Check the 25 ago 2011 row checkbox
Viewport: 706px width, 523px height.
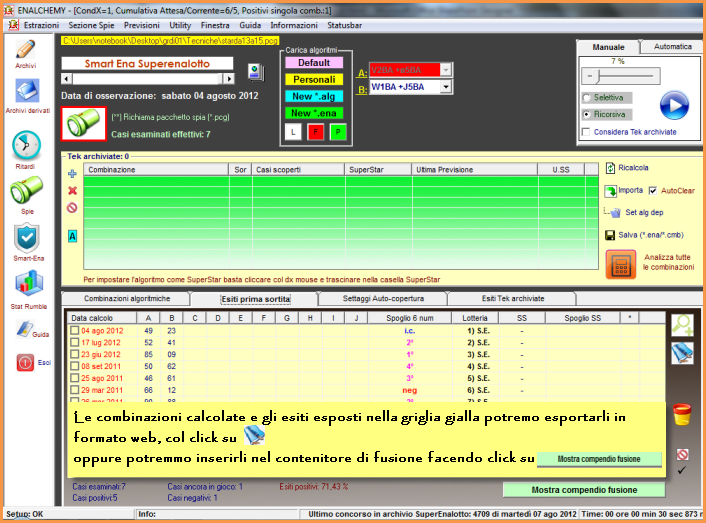pos(75,378)
